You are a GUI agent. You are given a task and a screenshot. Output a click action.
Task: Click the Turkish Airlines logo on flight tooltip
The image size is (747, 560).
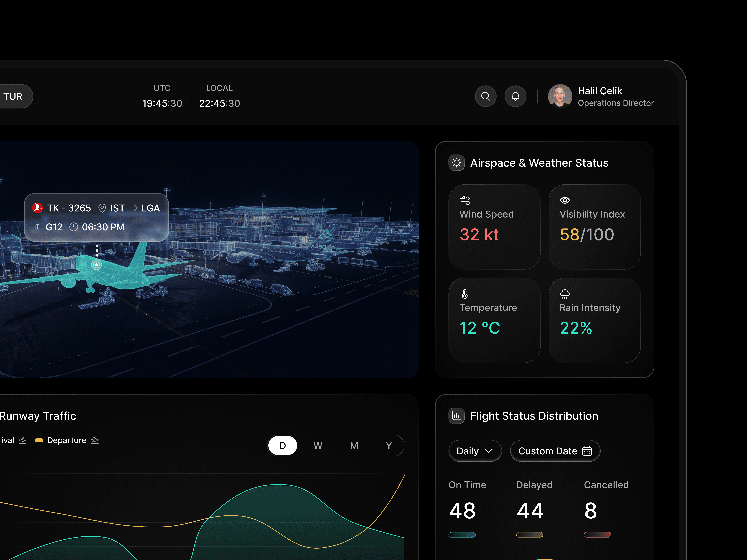point(37,208)
